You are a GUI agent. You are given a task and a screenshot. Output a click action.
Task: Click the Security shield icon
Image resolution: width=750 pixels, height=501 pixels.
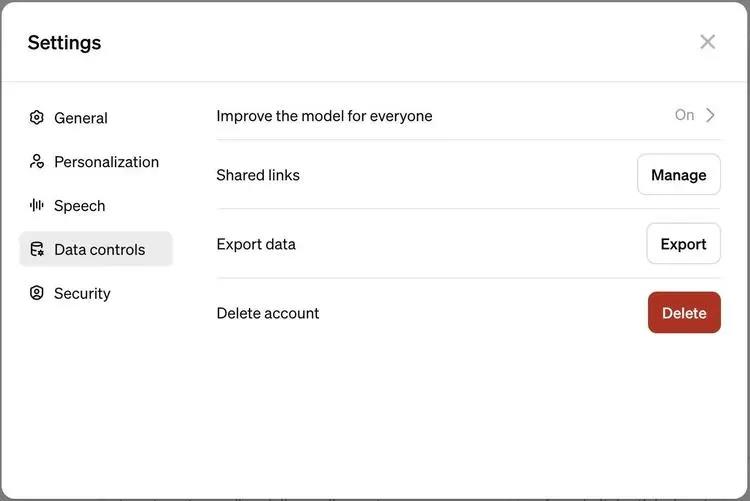tap(37, 294)
